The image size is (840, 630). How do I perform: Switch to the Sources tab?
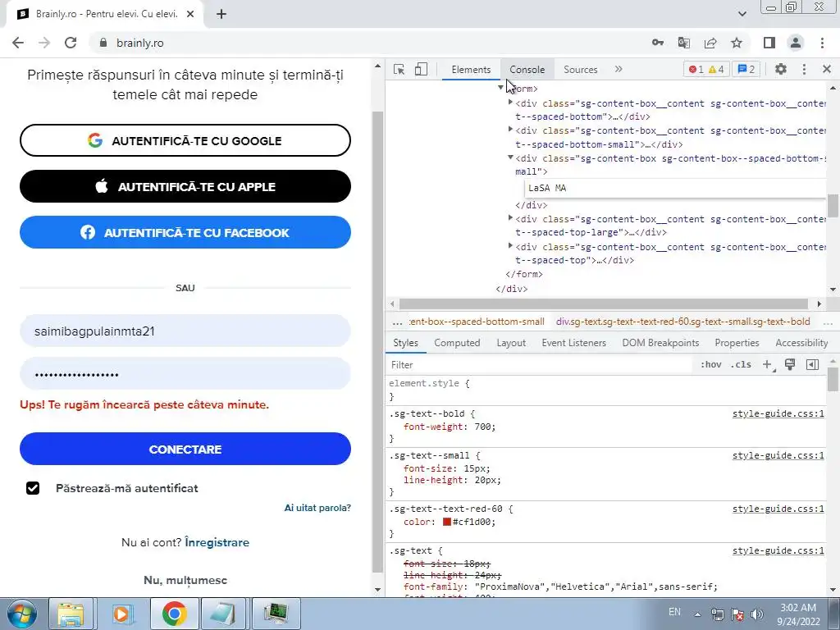580,69
